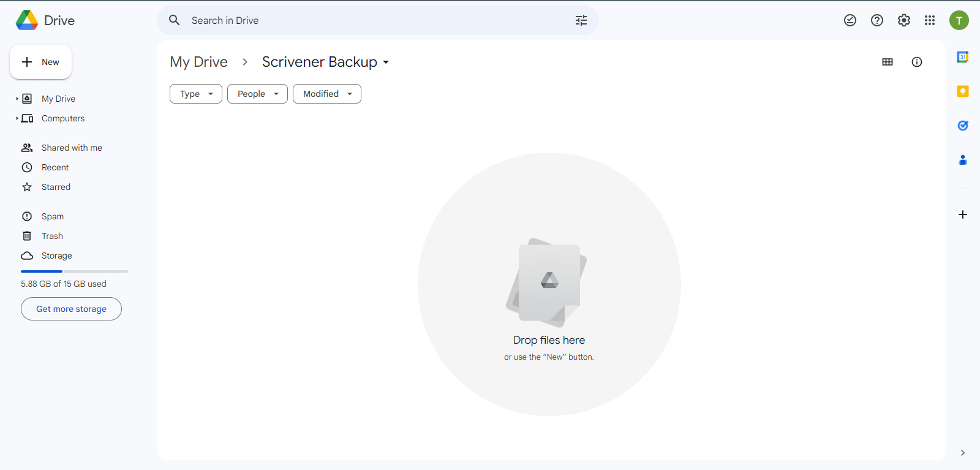Focus the Search in Drive field
The image size is (980, 470).
[378, 20]
